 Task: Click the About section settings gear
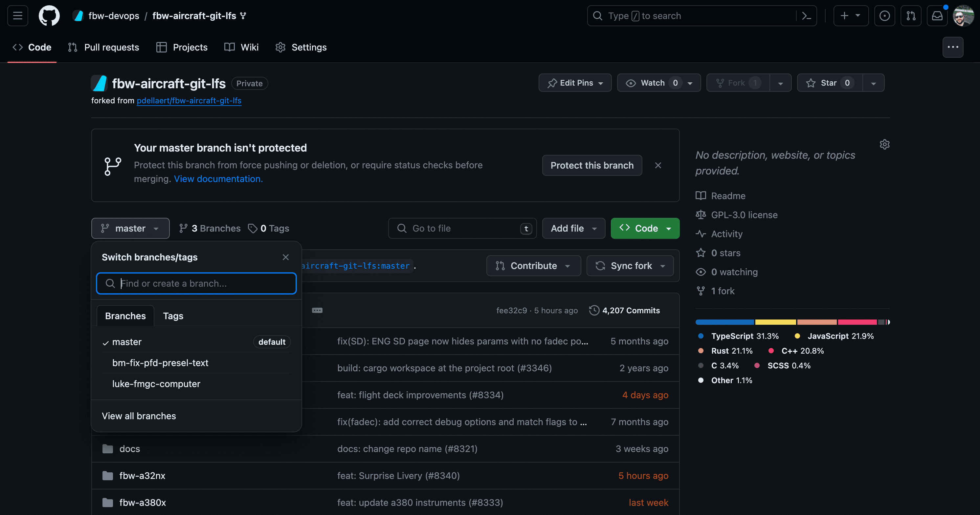click(884, 144)
